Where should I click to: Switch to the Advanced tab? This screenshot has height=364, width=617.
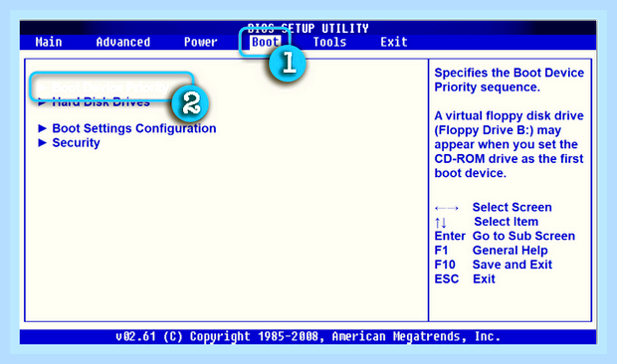(x=123, y=42)
